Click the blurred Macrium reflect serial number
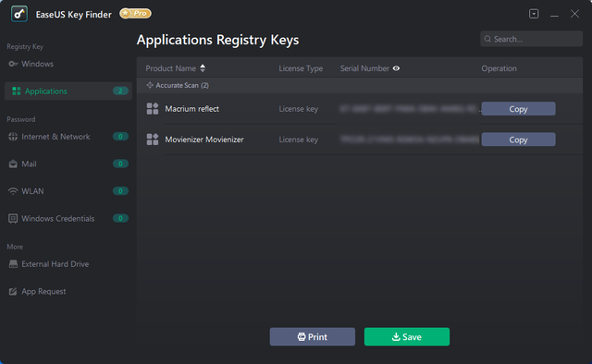The image size is (592, 364). (x=410, y=109)
